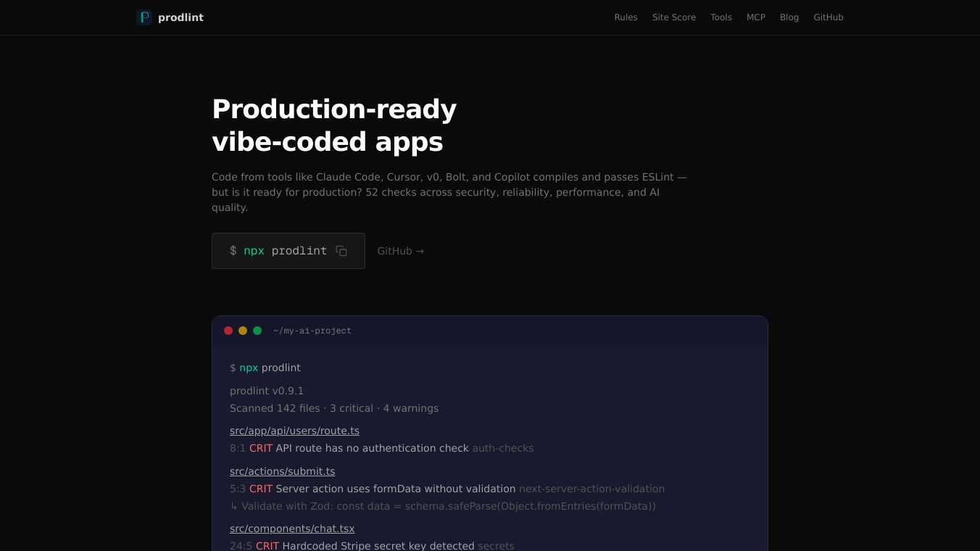Open GitHub in the top navigation

(x=829, y=17)
